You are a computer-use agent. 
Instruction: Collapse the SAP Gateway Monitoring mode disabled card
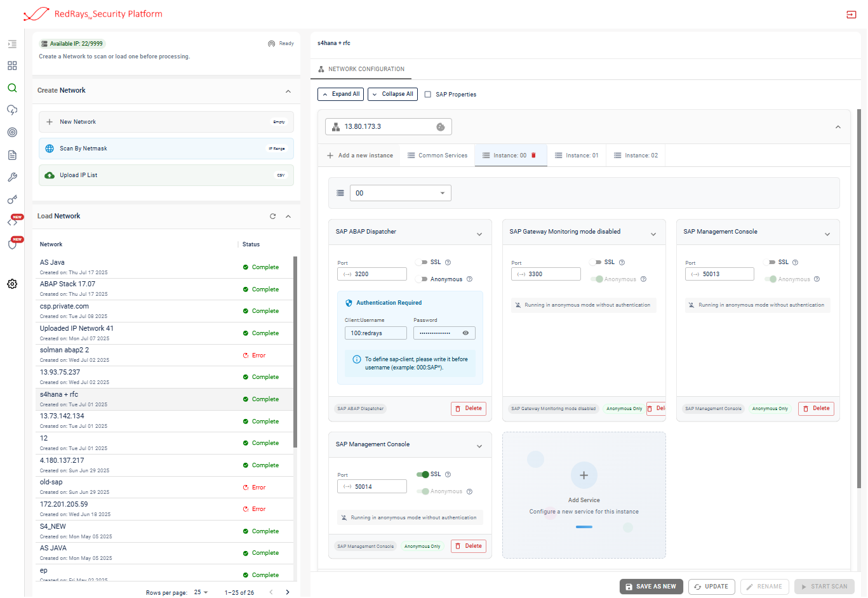pos(653,234)
